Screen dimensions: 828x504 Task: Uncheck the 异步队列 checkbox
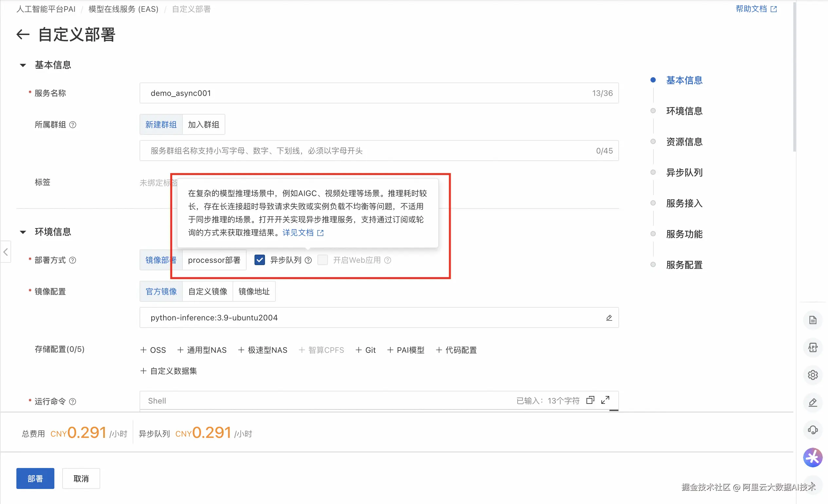tap(259, 260)
